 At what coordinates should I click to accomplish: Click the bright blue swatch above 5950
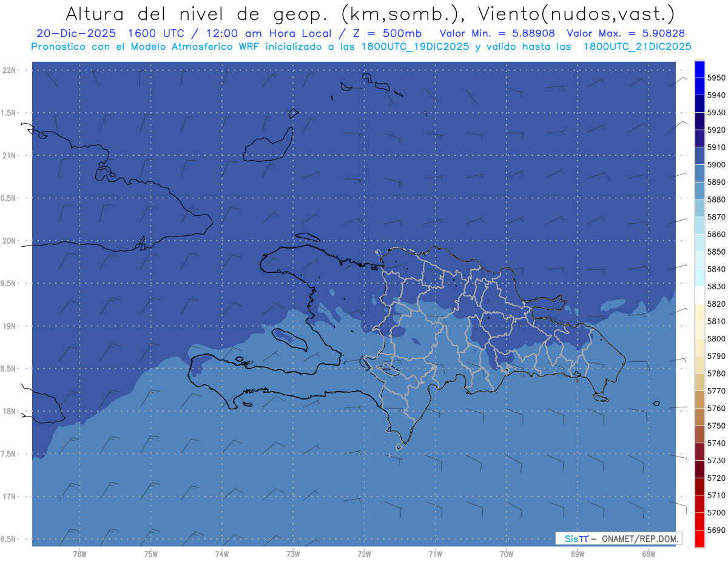pyautogui.click(x=699, y=69)
